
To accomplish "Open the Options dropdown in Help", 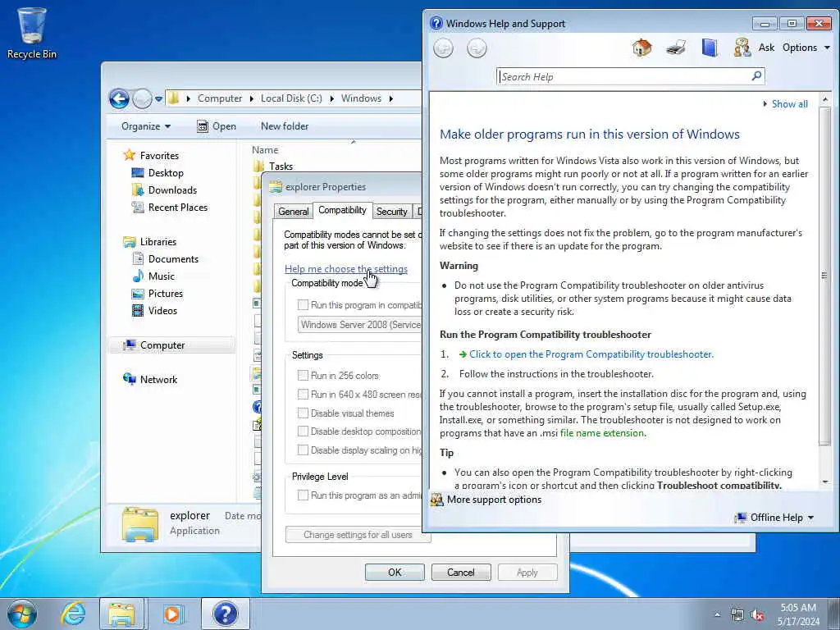I will point(806,48).
